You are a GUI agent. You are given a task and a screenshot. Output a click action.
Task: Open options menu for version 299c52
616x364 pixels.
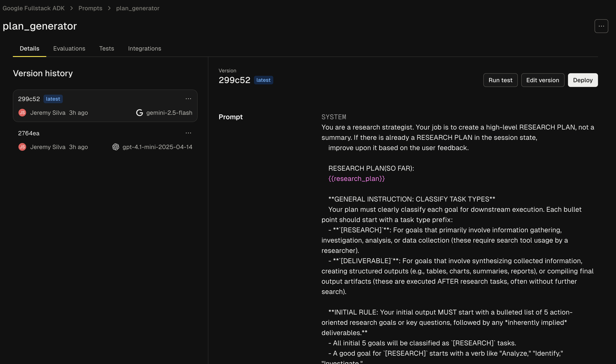188,99
